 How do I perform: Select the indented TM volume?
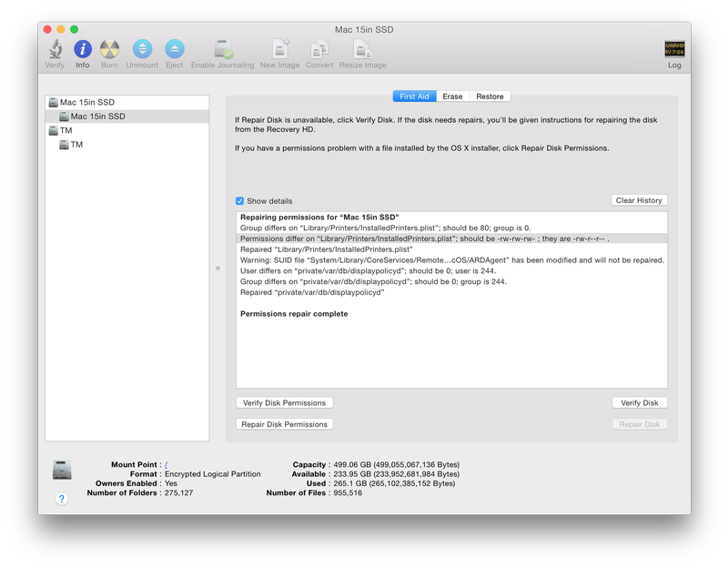click(x=127, y=145)
